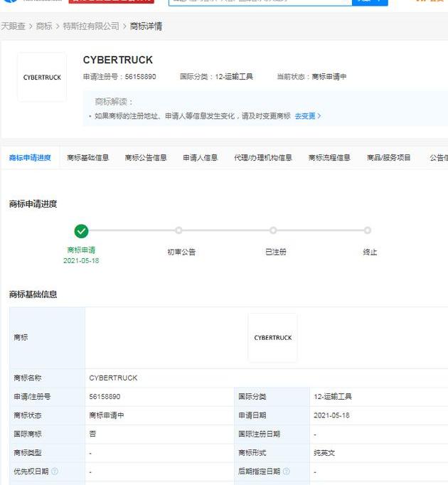Switch to 申请人信息 tab
The image size is (448, 485).
click(x=200, y=158)
